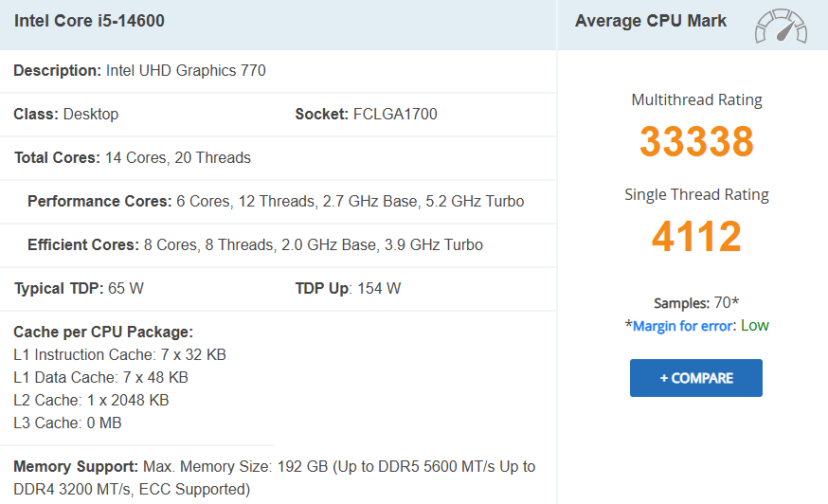Click the Intel Core i5-14600 title

point(89,21)
